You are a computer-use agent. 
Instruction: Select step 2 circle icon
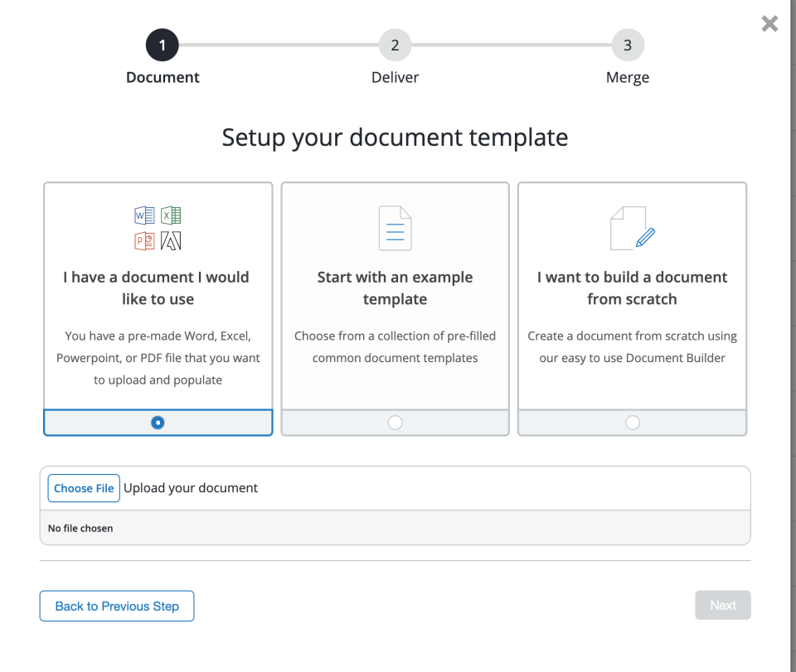click(x=395, y=45)
